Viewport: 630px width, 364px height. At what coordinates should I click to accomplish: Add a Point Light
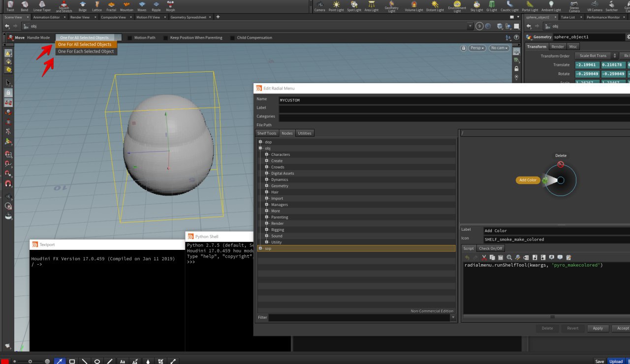[336, 6]
